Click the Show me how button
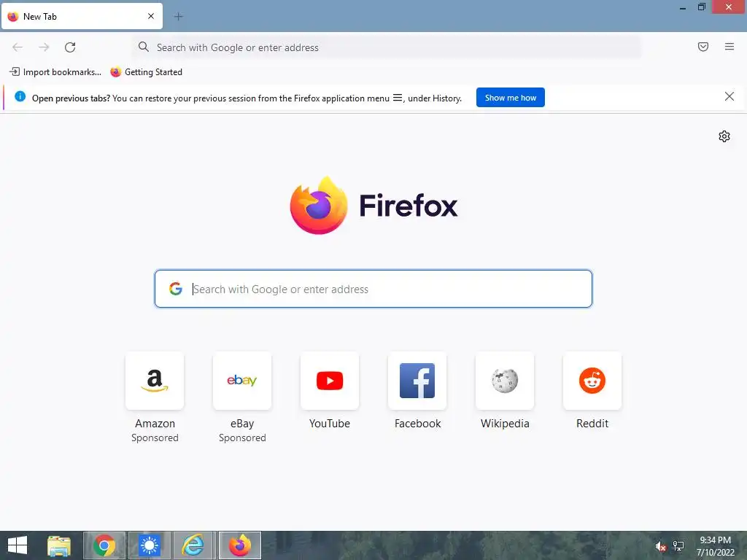 510,98
